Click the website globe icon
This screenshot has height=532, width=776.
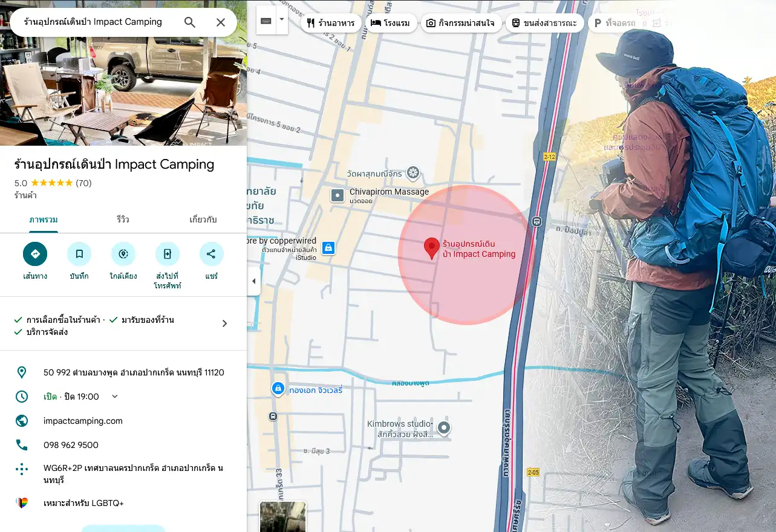point(22,421)
